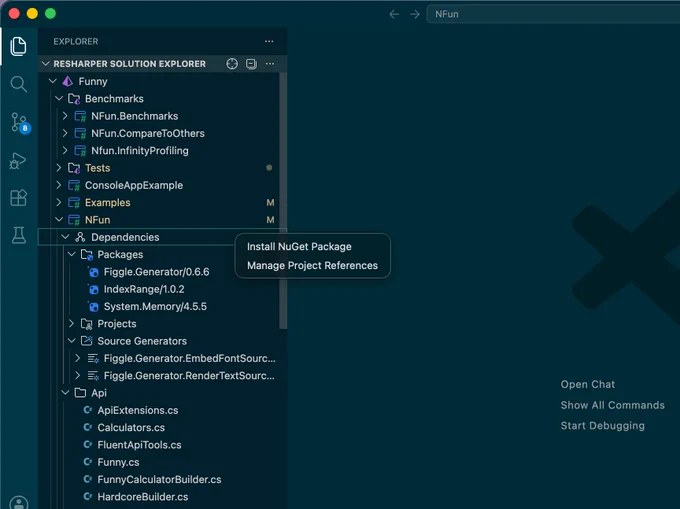680x509 pixels.
Task: Expand the NFun.CompareToOthers project
Action: pos(65,133)
